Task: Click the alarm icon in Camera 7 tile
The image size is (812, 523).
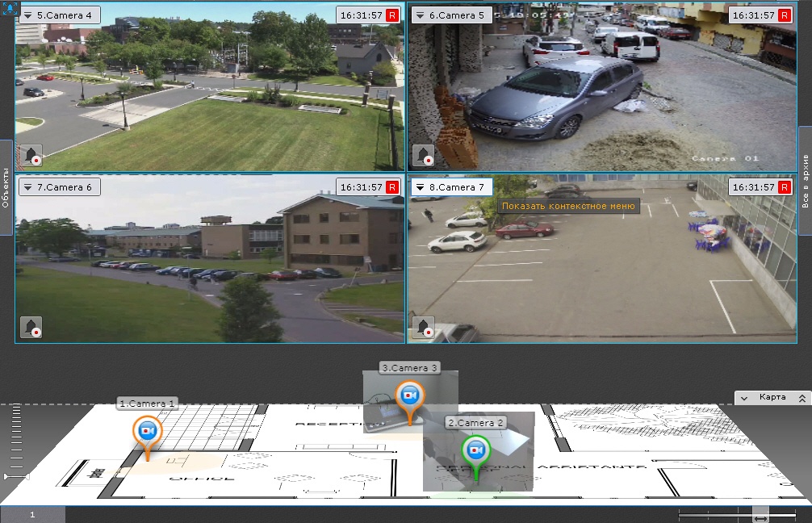Action: point(423,327)
